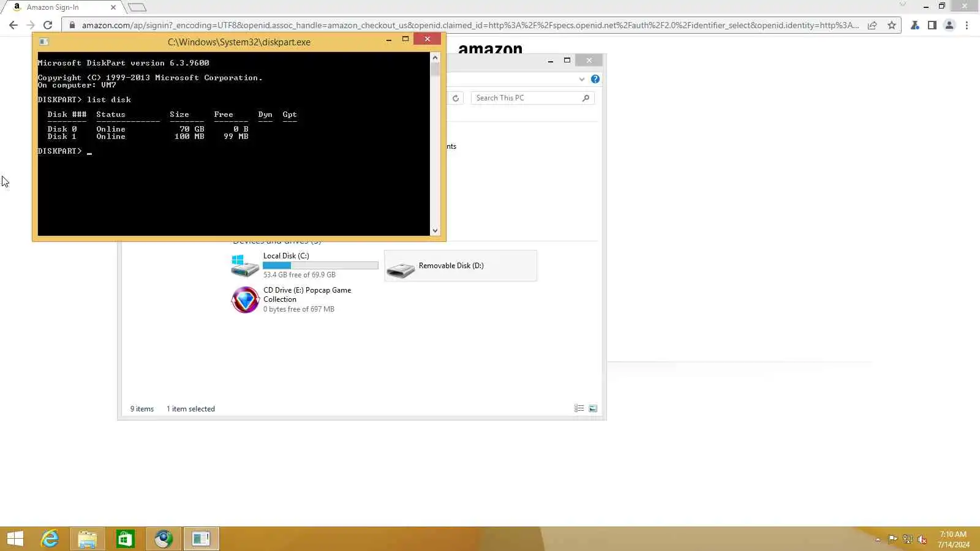Open the Chrome profile avatar
This screenshot has height=551, width=980.
pos(949,25)
